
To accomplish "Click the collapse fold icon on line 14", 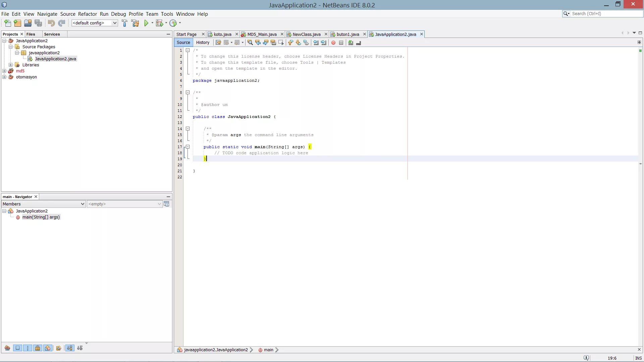I will pyautogui.click(x=187, y=129).
